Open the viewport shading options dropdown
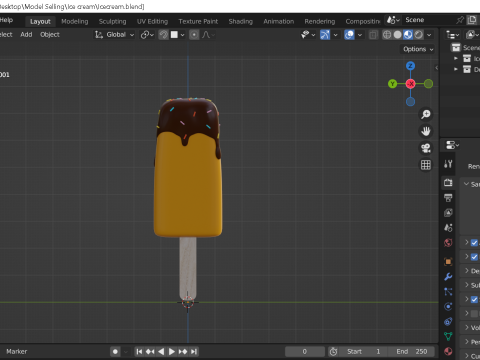This screenshot has height=360, width=480. [x=429, y=35]
